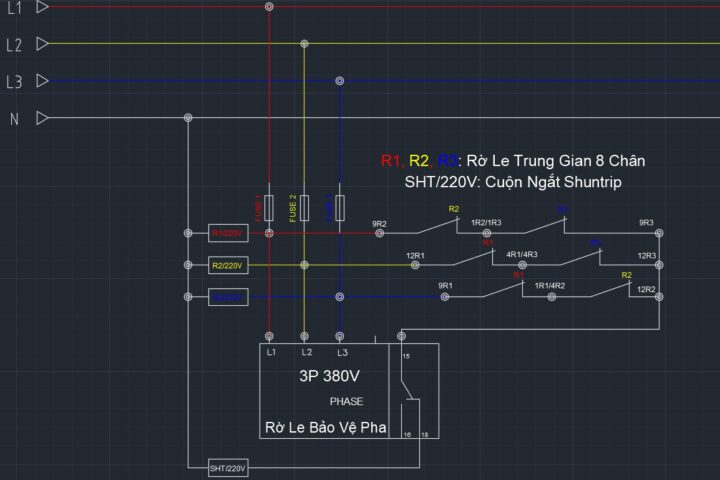The height and width of the screenshot is (480, 720).
Task: Click the 1R2/1R3 contact label
Action: (x=486, y=223)
